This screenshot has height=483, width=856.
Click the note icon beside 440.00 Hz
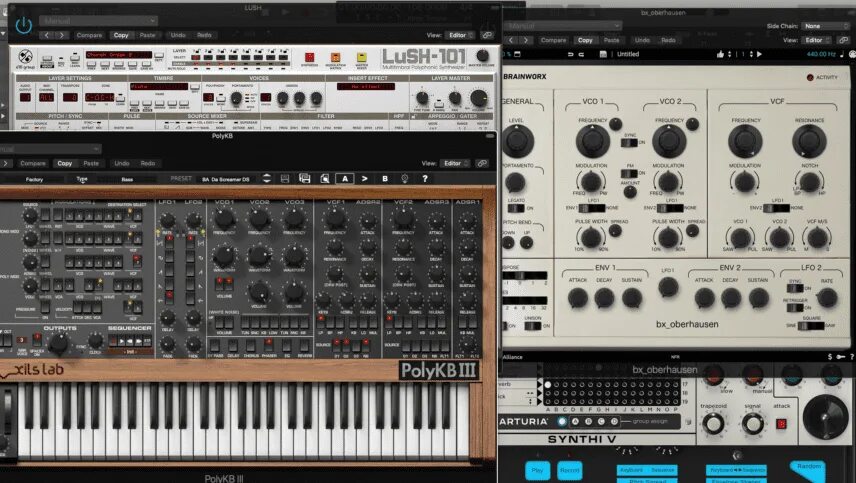tap(842, 54)
